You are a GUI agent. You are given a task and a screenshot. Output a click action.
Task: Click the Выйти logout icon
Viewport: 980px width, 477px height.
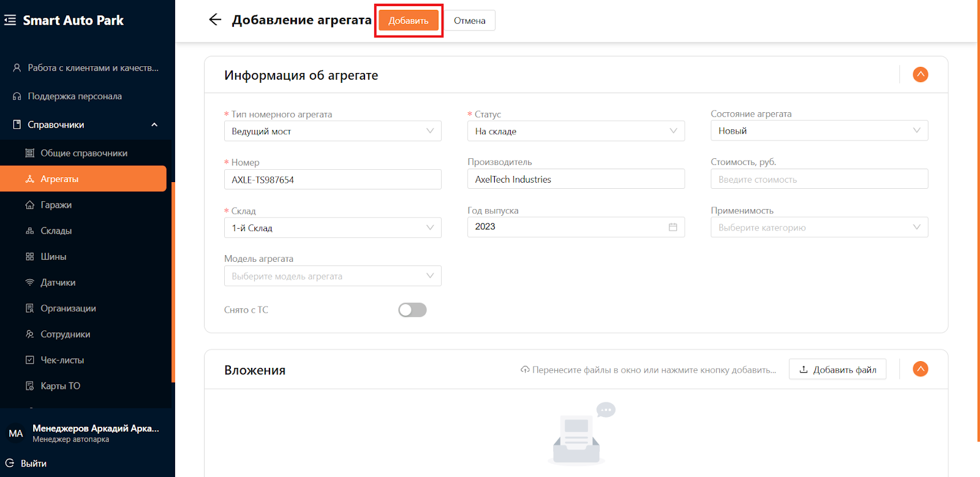pos(10,464)
